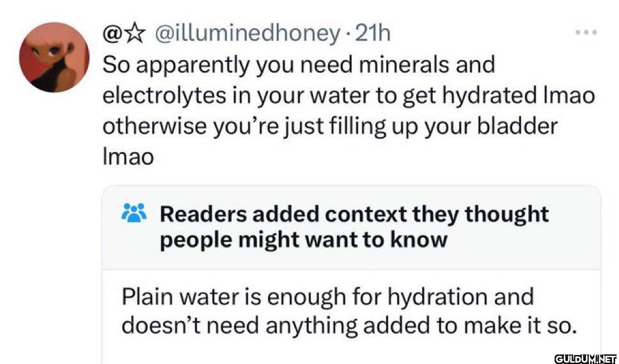Select the 'Readers added context they thought' heading
The image size is (619, 364).
click(354, 214)
